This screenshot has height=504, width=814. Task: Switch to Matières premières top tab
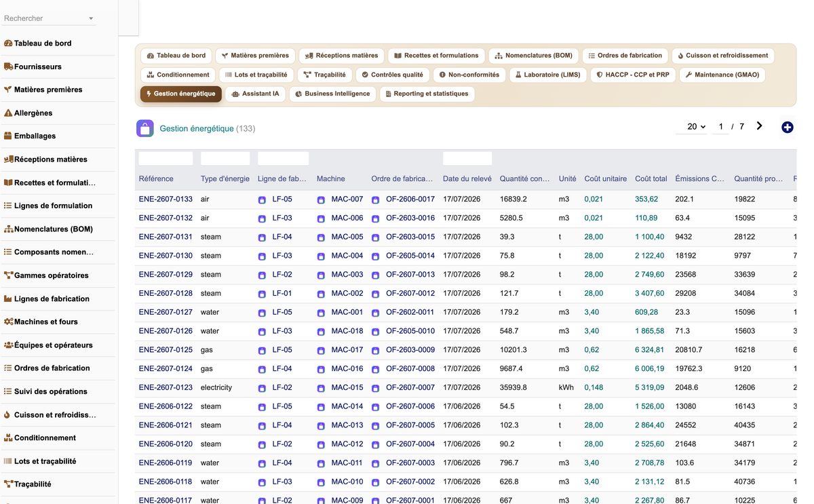[x=255, y=56]
